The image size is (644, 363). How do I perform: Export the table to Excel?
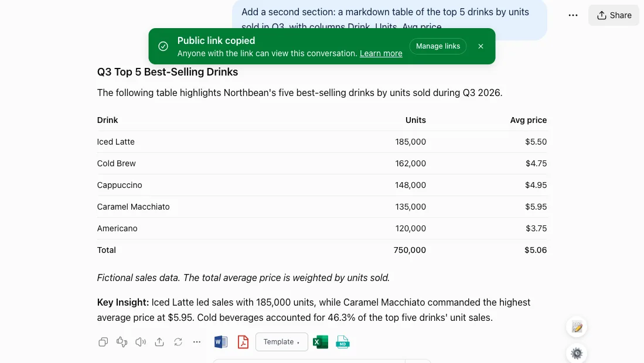pyautogui.click(x=321, y=342)
